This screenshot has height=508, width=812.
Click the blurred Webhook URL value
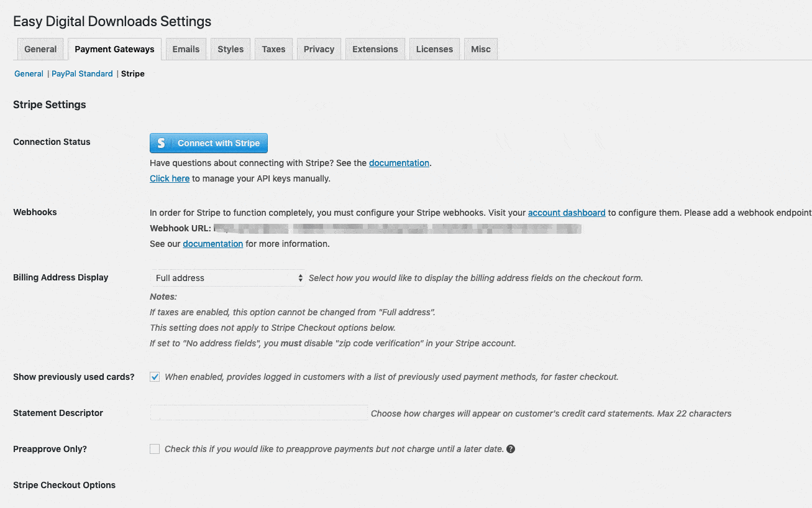(398, 228)
